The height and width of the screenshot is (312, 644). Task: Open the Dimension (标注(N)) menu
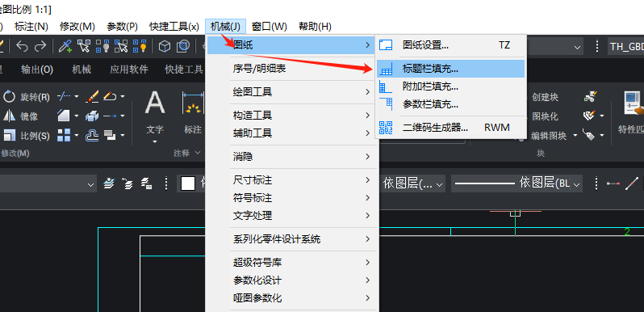[31, 27]
